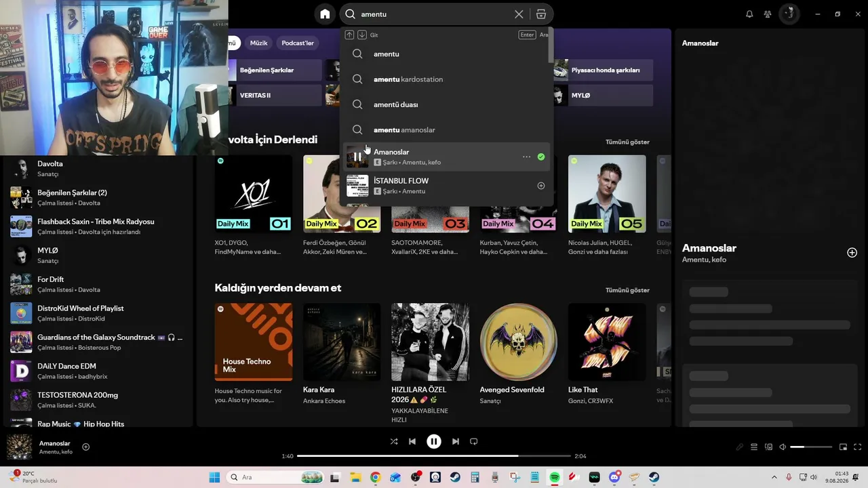Open the House Techno Mix card

[x=254, y=356]
